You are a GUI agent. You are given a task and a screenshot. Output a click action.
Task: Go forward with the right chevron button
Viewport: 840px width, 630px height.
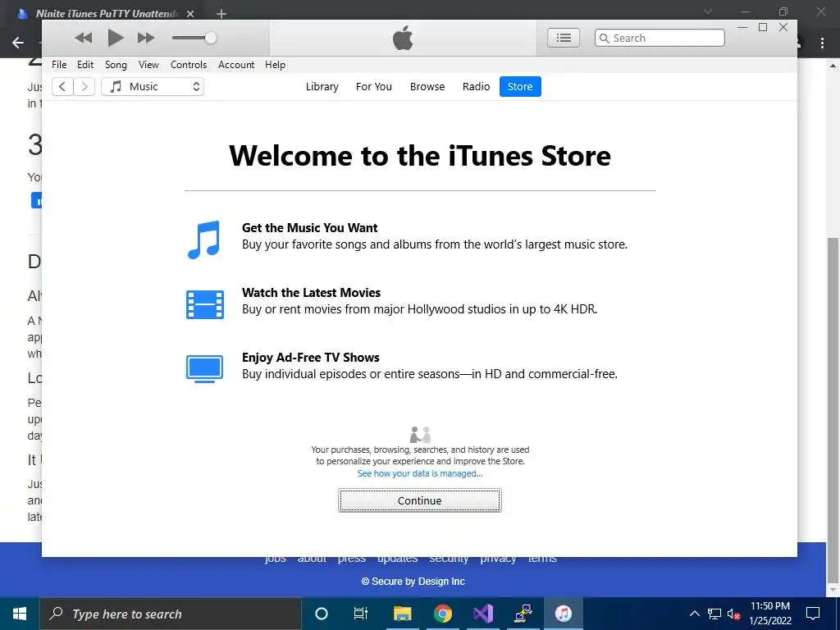[x=84, y=87]
